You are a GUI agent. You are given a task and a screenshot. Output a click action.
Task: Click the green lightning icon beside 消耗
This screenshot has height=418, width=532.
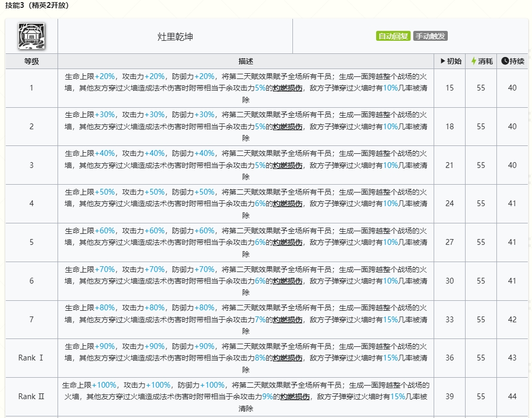click(473, 61)
